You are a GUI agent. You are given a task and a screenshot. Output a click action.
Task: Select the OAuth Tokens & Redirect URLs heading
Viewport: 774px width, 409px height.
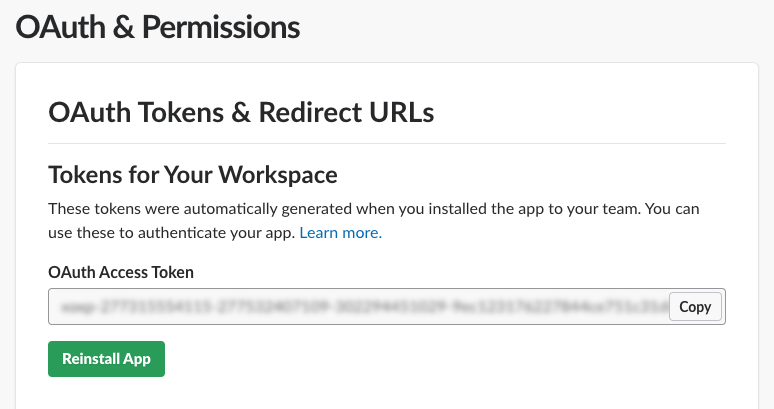pos(241,112)
